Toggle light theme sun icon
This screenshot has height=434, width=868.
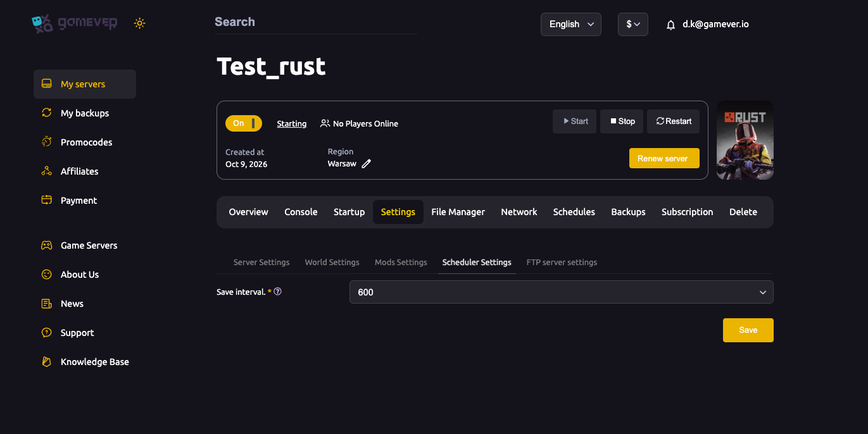click(140, 23)
